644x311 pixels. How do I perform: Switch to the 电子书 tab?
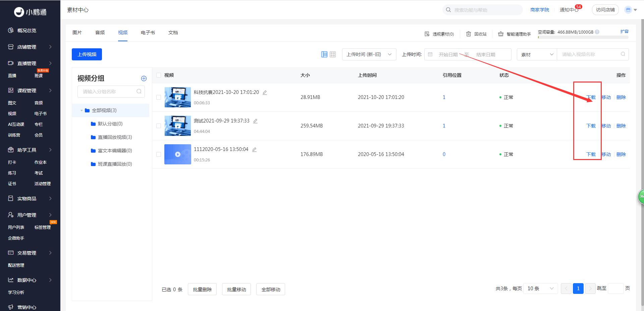click(x=148, y=33)
